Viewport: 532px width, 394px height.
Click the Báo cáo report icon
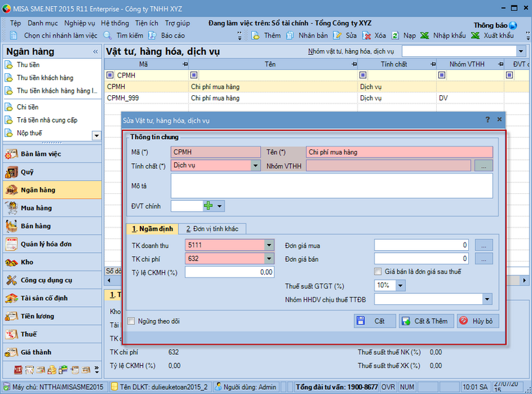pos(152,36)
